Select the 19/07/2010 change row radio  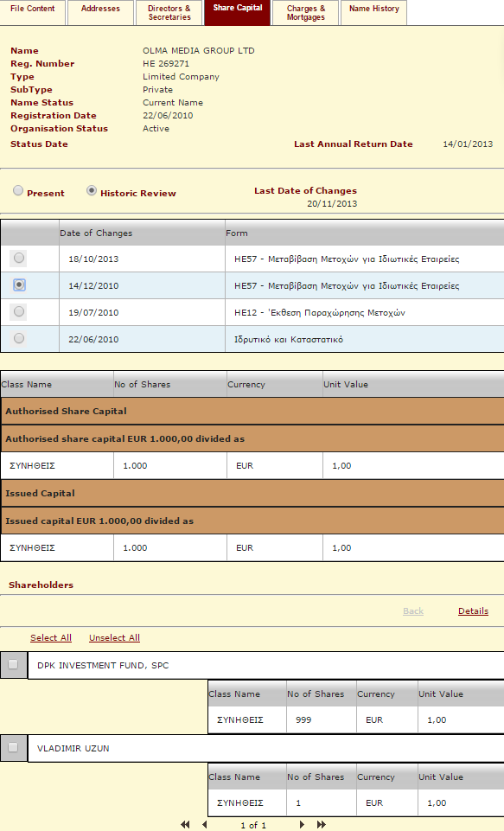pos(19,311)
